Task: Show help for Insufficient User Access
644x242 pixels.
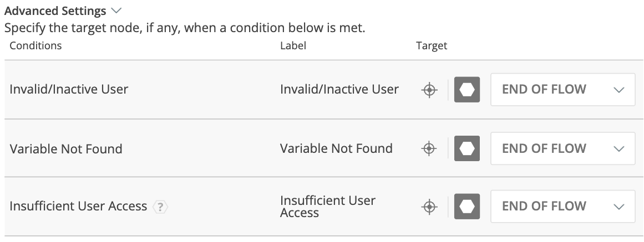Action: click(160, 207)
